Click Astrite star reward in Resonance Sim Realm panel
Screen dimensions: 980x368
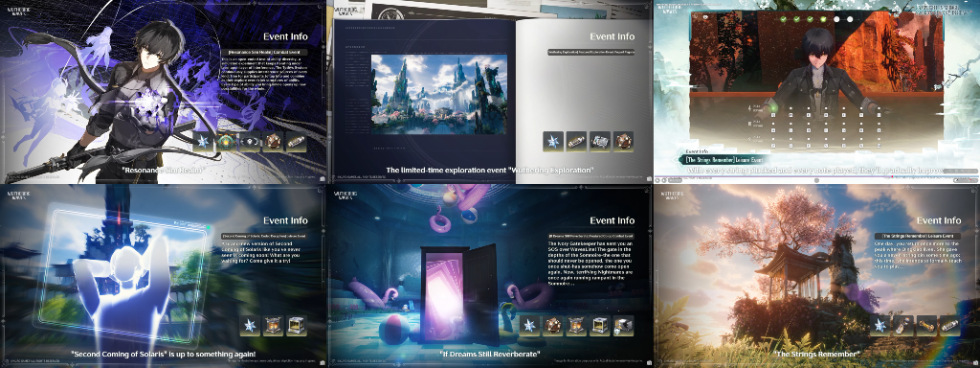(x=203, y=142)
